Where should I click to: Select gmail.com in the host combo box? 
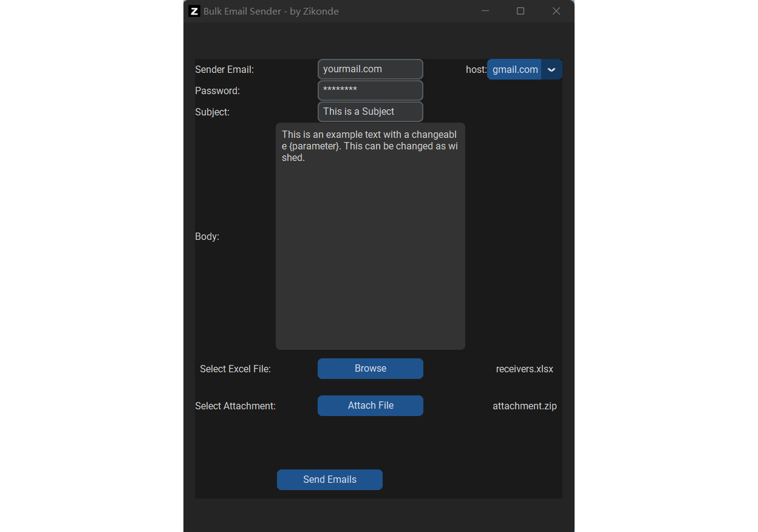pyautogui.click(x=514, y=69)
